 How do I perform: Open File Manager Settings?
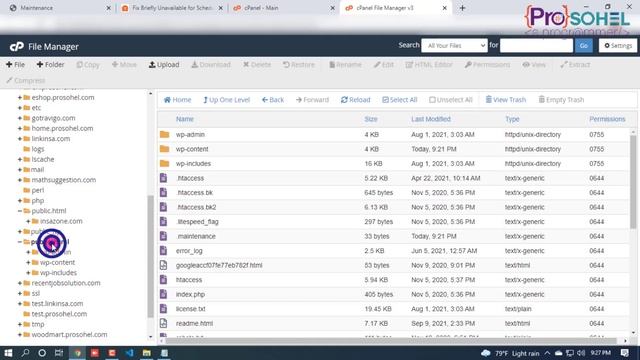(618, 45)
